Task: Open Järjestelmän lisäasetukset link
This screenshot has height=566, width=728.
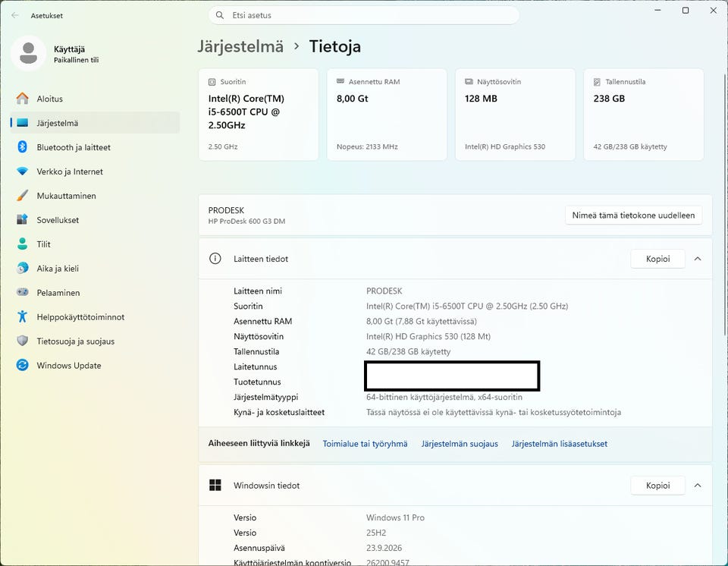Action: [x=560, y=444]
